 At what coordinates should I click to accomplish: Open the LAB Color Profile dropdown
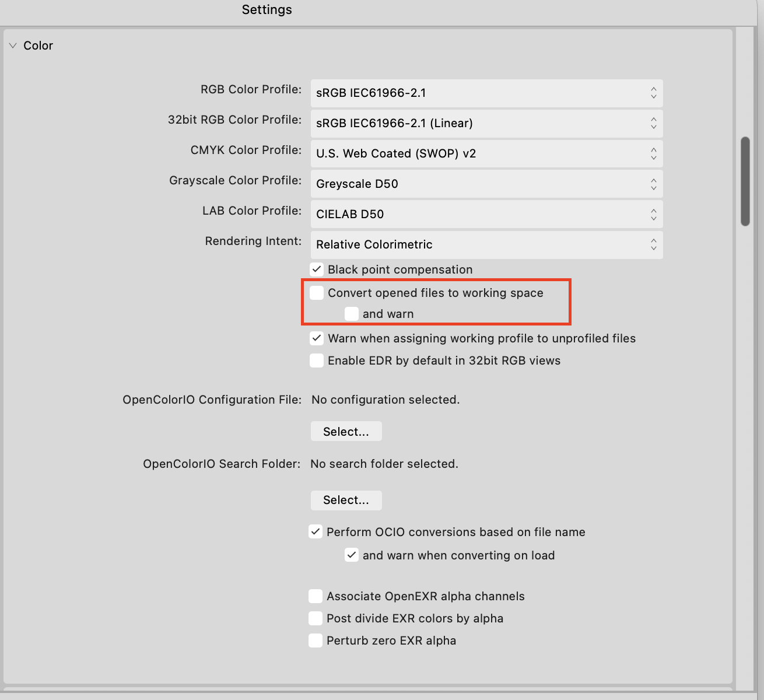486,214
